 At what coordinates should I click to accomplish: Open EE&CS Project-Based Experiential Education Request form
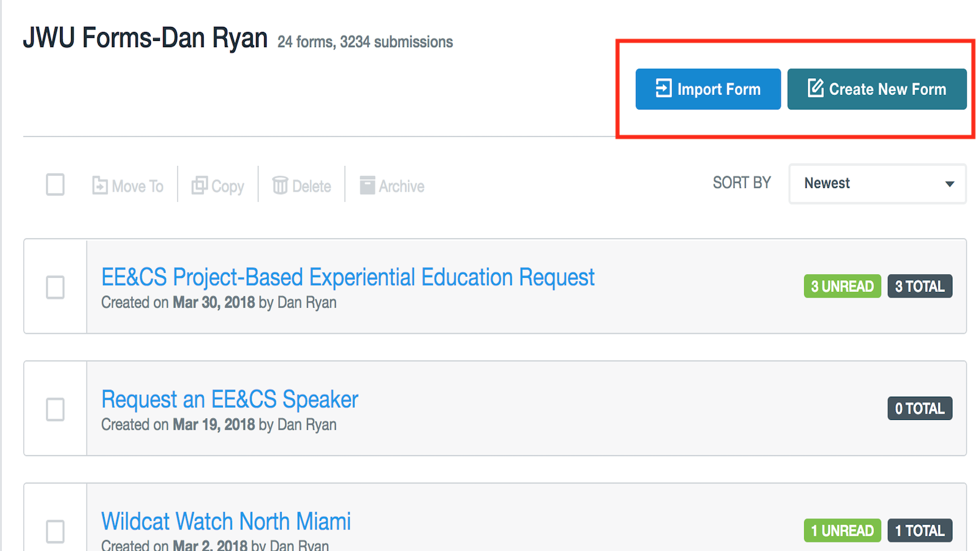coord(348,277)
